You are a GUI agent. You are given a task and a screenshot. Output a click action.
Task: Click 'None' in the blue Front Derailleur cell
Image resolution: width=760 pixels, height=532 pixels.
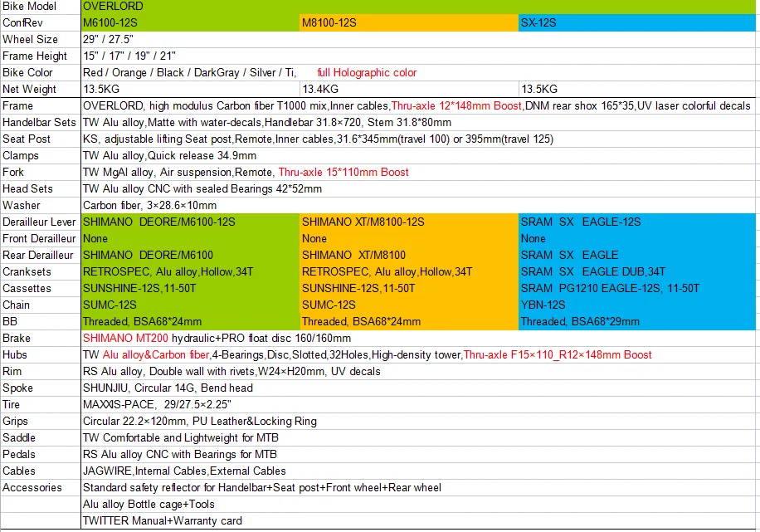(637, 238)
